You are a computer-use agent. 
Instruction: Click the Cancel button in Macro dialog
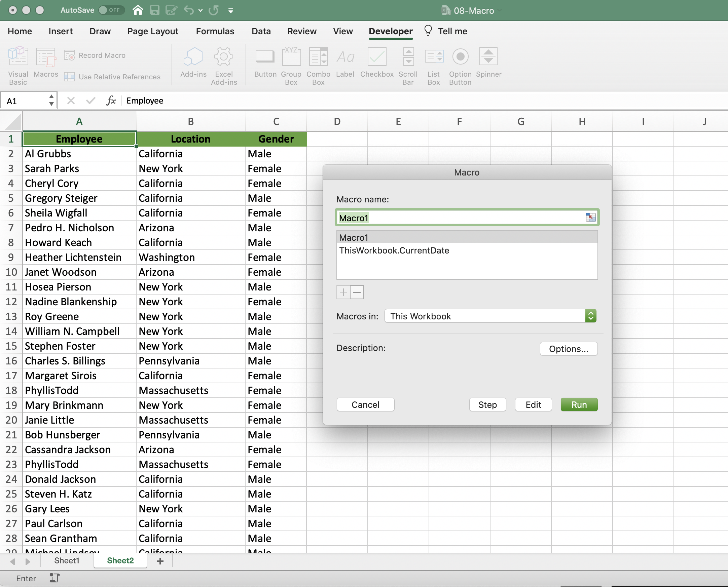[x=365, y=405]
